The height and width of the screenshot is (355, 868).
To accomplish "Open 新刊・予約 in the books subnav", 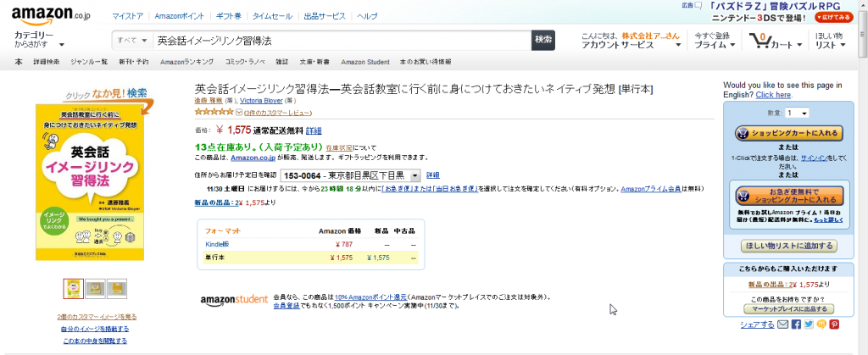I will pyautogui.click(x=133, y=61).
